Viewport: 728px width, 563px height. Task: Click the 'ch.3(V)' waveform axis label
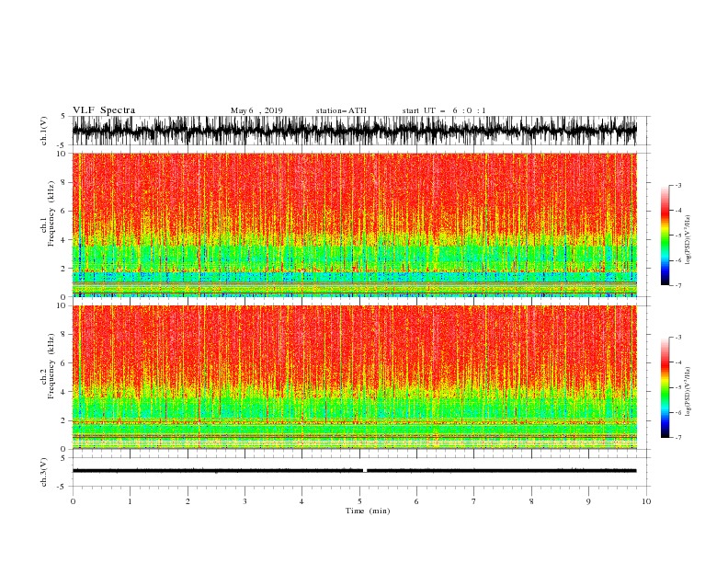(x=44, y=472)
